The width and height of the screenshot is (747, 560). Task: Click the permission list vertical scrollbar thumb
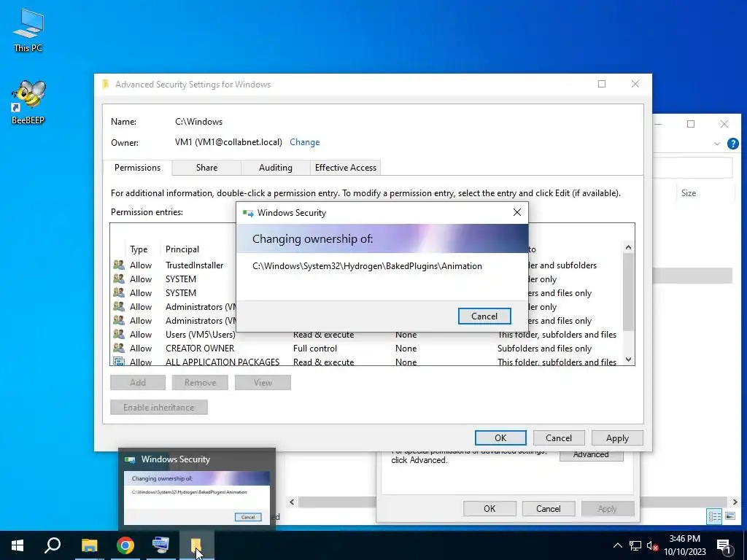click(x=628, y=292)
